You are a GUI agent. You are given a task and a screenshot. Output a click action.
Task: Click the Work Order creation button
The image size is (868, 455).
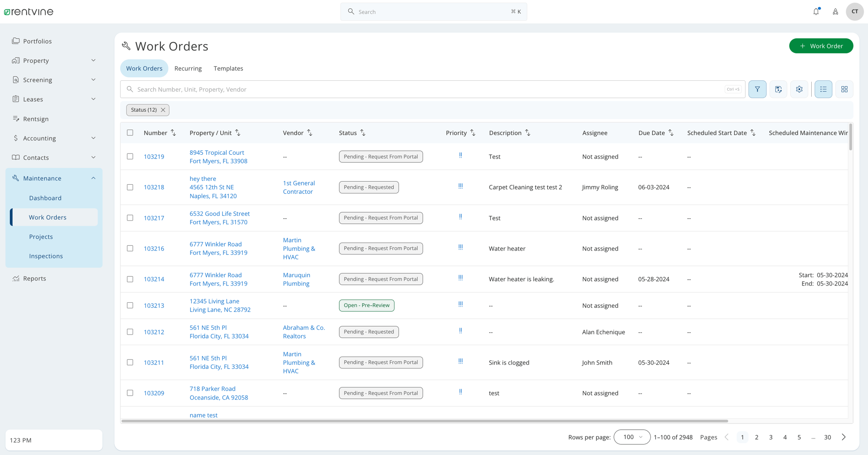820,46
